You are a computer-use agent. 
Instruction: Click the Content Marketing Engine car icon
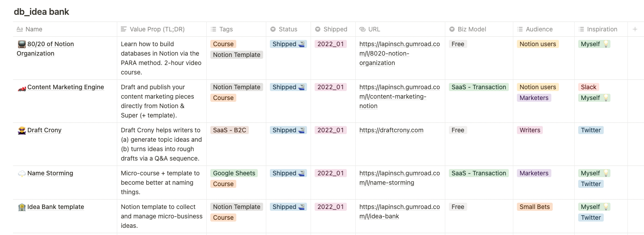21,87
